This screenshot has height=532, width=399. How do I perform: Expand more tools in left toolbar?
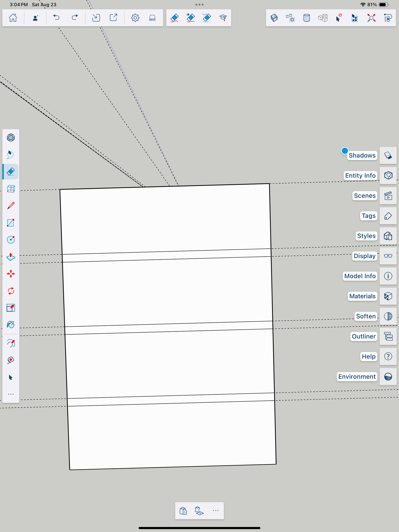pos(11,394)
